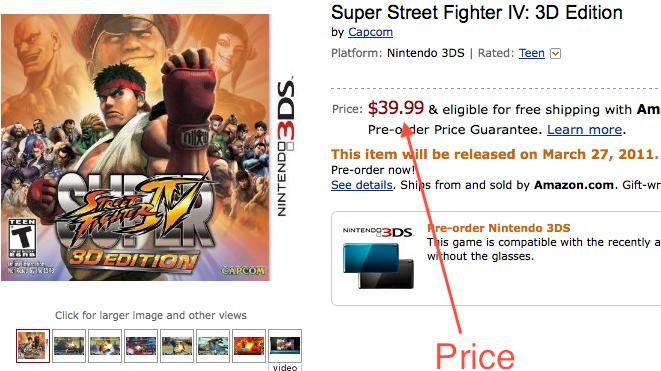Click the video label under last thumbnail
This screenshot has height=371, width=661.
coord(285,367)
